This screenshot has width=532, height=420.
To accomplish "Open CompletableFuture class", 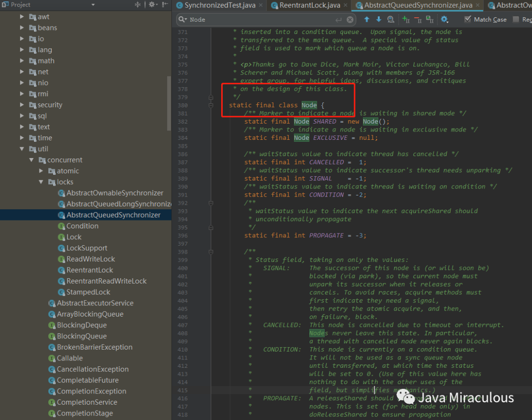I will (x=88, y=380).
